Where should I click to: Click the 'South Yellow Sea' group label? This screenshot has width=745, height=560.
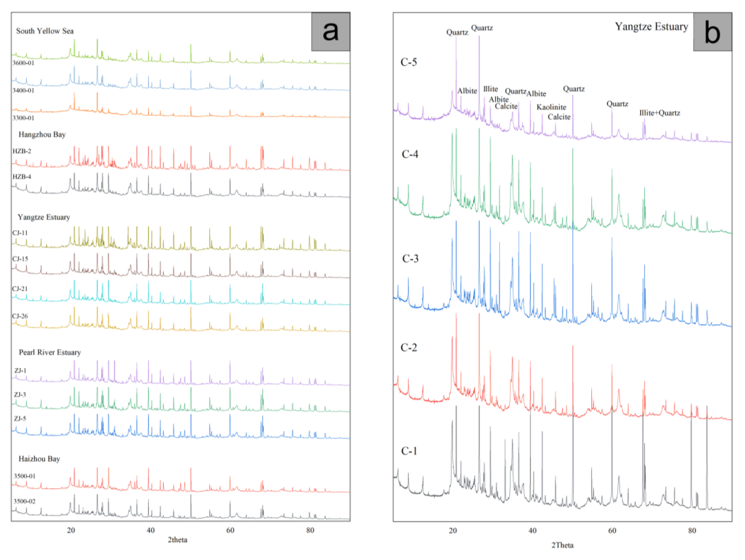coord(45,31)
